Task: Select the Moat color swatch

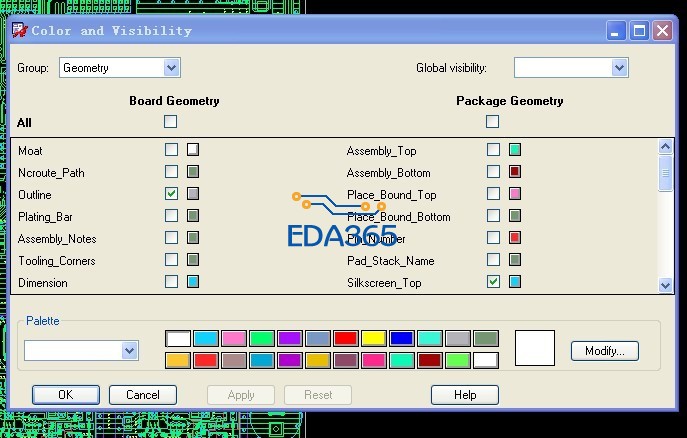Action: (193, 150)
